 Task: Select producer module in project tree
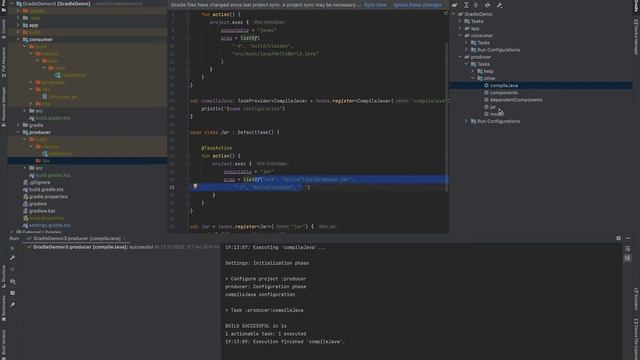(x=40, y=132)
